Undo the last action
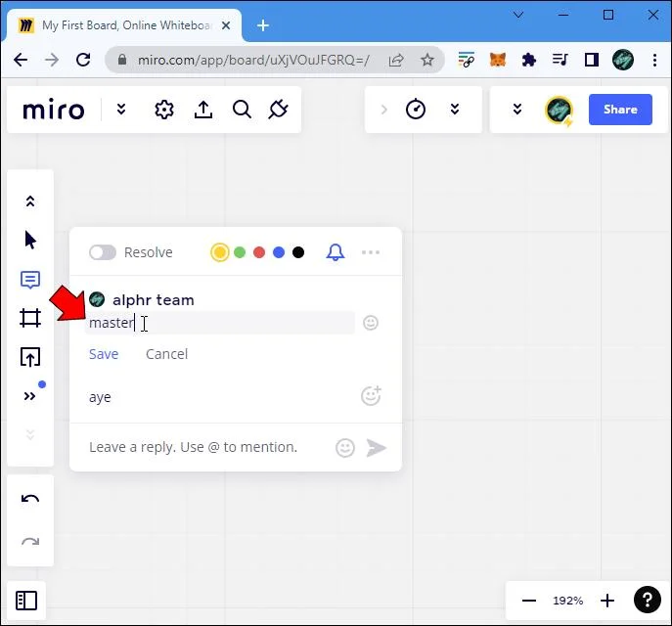 tap(30, 499)
